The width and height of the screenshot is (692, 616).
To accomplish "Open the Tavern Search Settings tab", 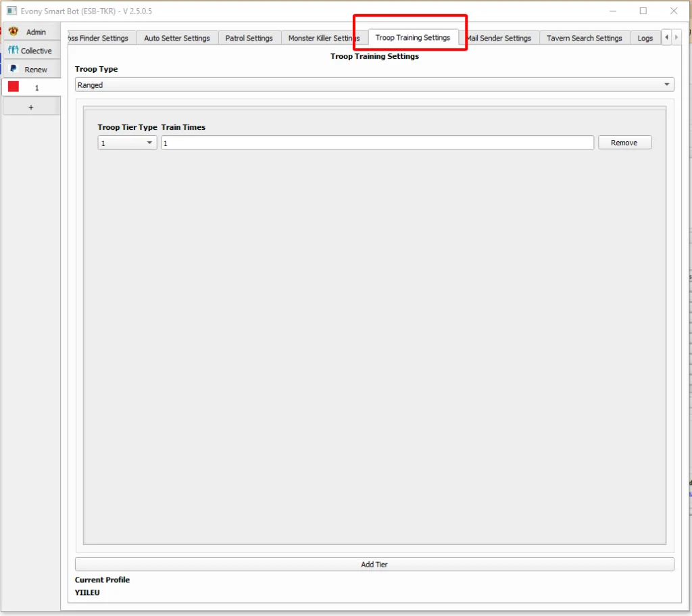I will coord(584,39).
